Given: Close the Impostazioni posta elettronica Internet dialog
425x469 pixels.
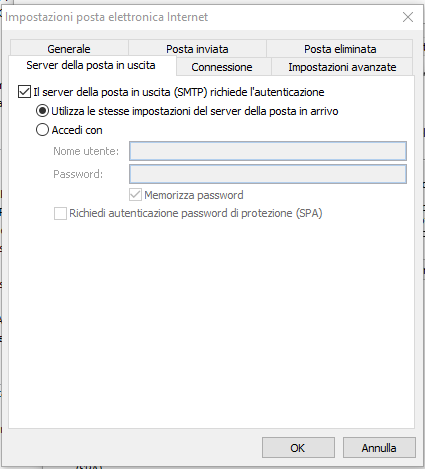Looking at the screenshot, I should point(408,17).
